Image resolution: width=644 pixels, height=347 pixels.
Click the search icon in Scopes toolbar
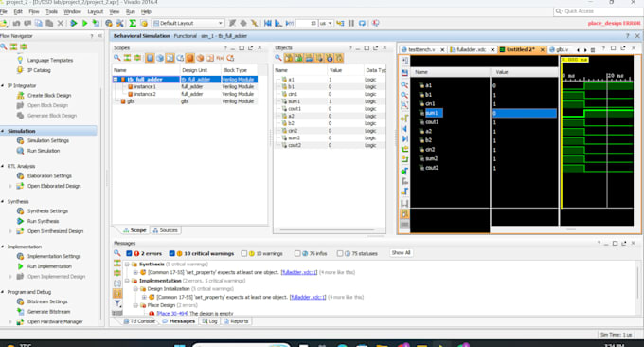tap(117, 58)
